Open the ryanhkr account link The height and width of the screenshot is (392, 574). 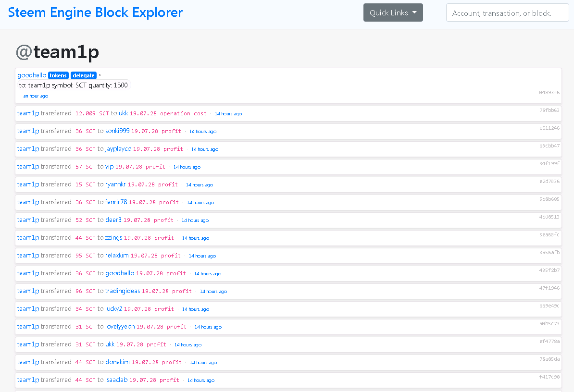115,184
